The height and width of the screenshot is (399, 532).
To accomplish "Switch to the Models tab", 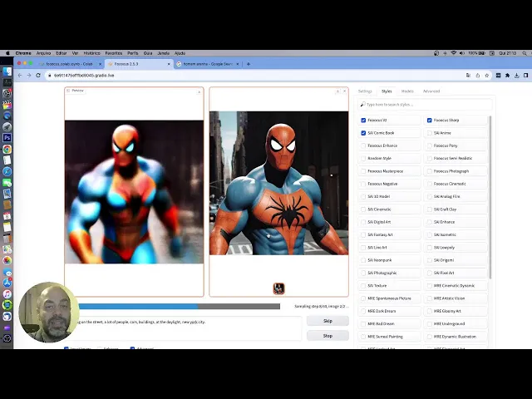I will [407, 91].
